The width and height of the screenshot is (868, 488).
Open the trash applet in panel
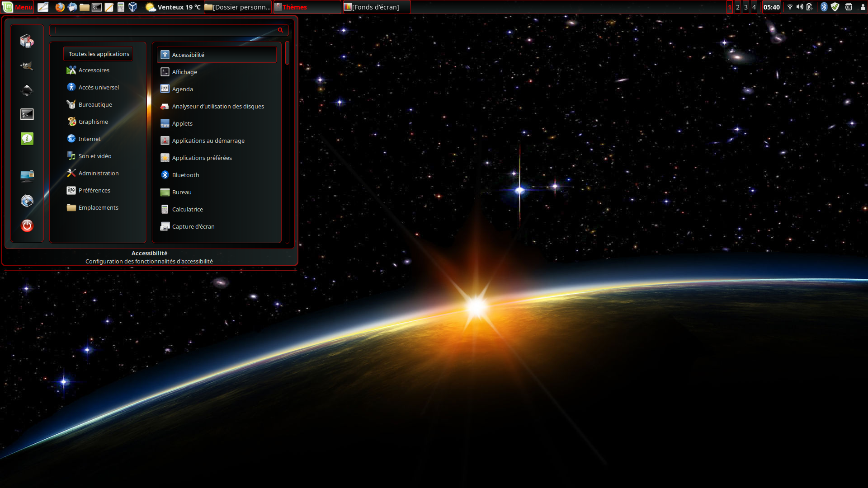click(x=849, y=7)
